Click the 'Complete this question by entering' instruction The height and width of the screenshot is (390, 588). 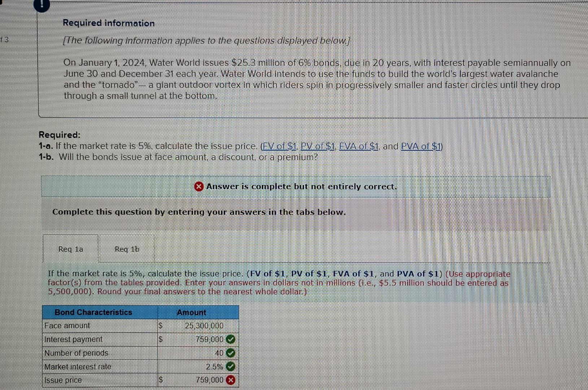pos(199,212)
